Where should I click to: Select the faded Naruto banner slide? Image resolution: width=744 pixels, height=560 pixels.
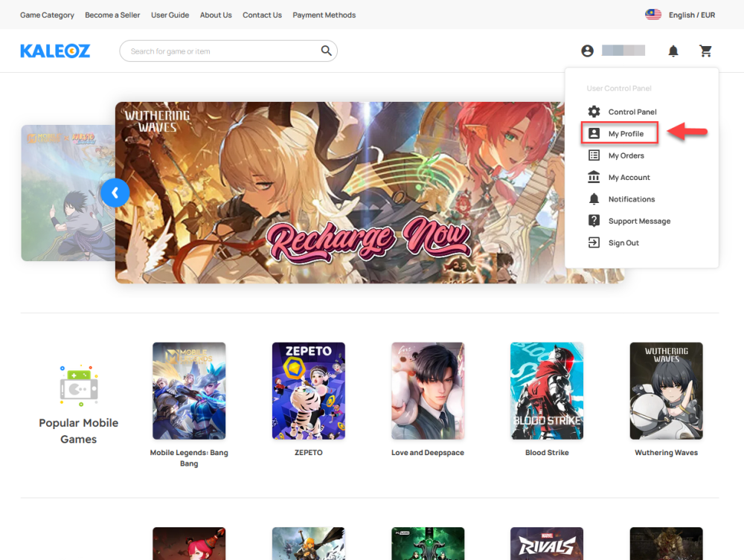[68, 193]
